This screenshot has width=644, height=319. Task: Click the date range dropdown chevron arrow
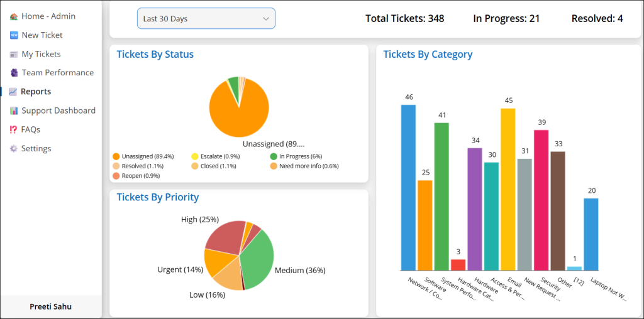click(266, 19)
